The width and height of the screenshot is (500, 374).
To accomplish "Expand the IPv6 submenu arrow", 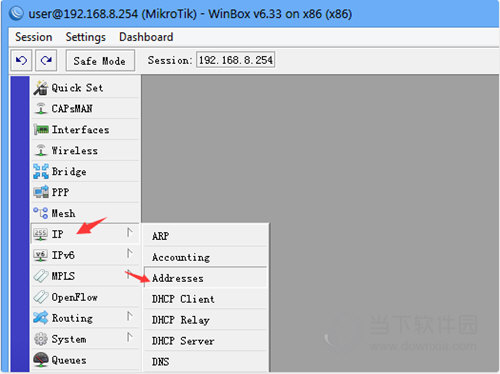I will (130, 254).
